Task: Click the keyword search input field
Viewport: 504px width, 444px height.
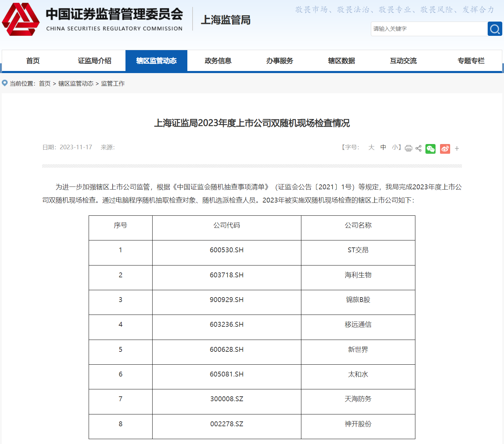Action: click(429, 29)
